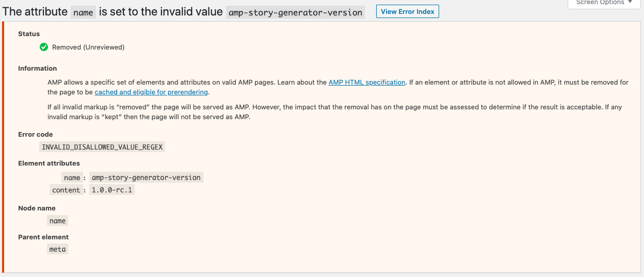Screen dimensions: 644x277
Task: Select the amp-story-generator-version attribute value
Action: click(146, 177)
